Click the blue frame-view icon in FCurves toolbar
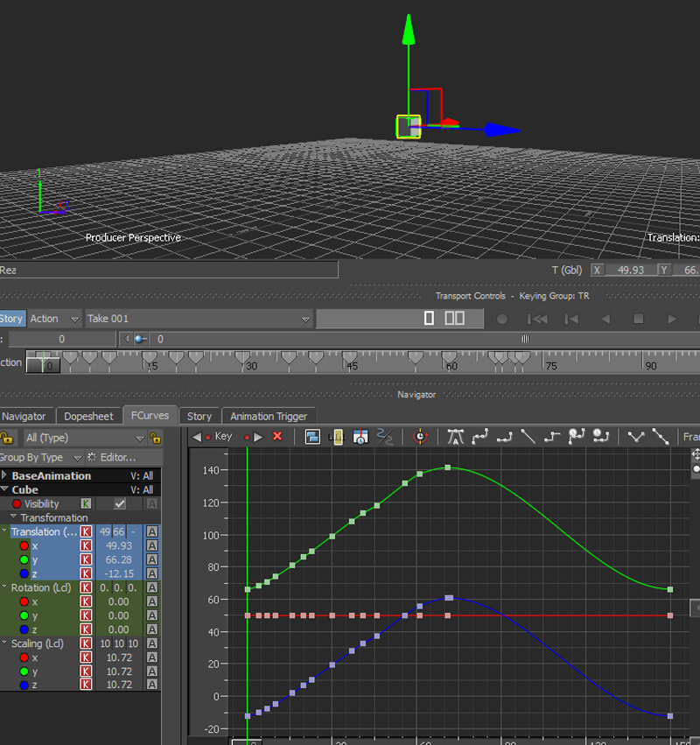Viewport: 700px width, 745px height. (312, 437)
